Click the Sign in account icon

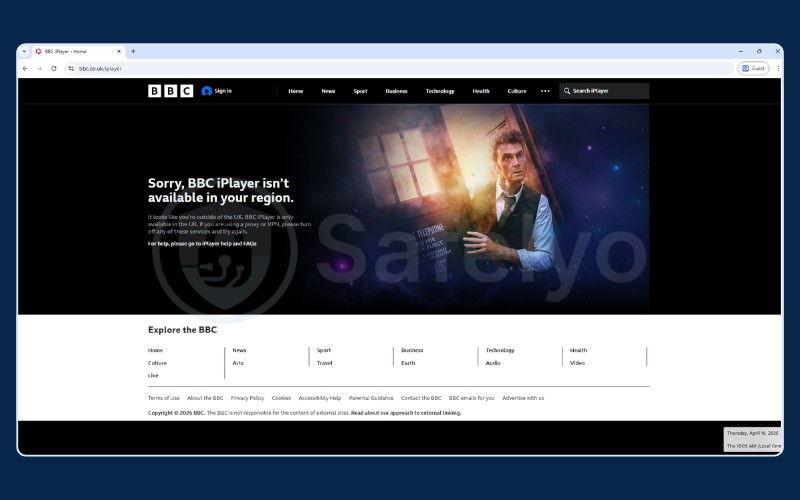207,91
